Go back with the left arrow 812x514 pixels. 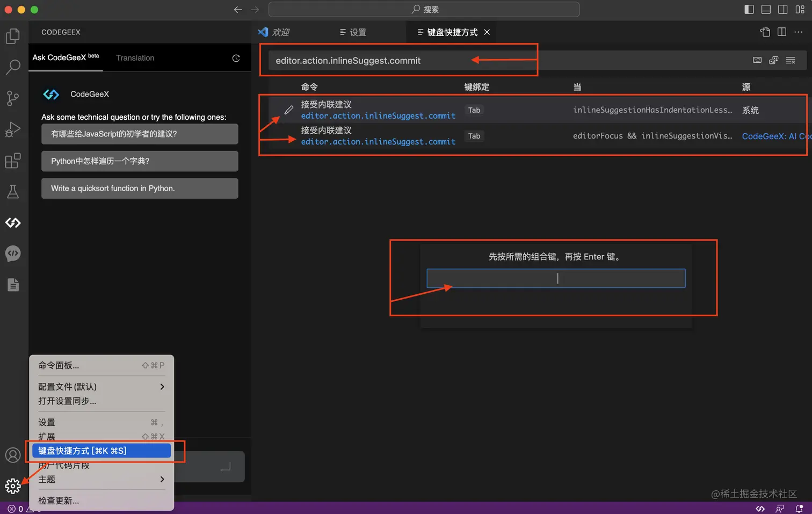(238, 10)
